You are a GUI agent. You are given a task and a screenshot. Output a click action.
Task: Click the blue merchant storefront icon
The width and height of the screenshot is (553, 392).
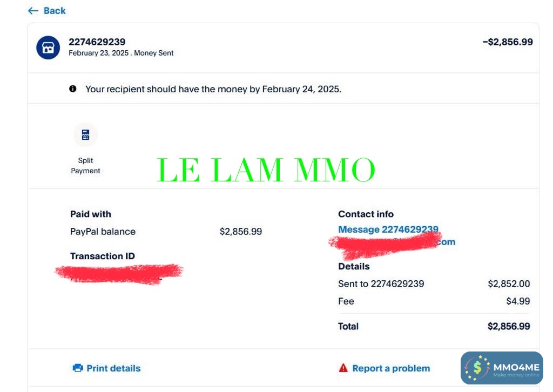48,48
